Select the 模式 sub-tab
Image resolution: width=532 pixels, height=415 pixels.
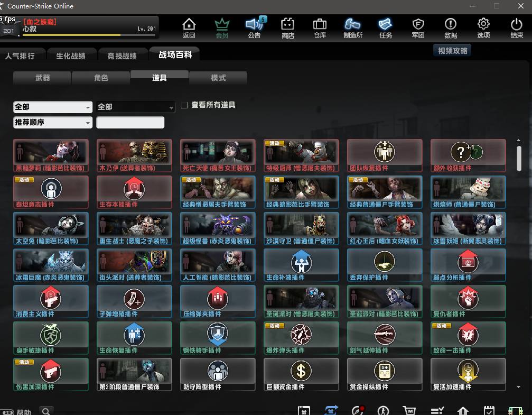[x=218, y=78]
